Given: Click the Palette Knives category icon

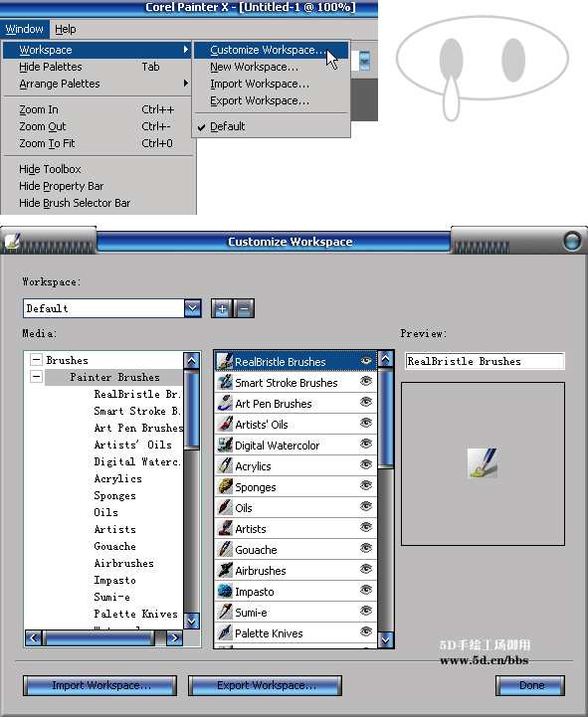Looking at the screenshot, I should click(225, 632).
